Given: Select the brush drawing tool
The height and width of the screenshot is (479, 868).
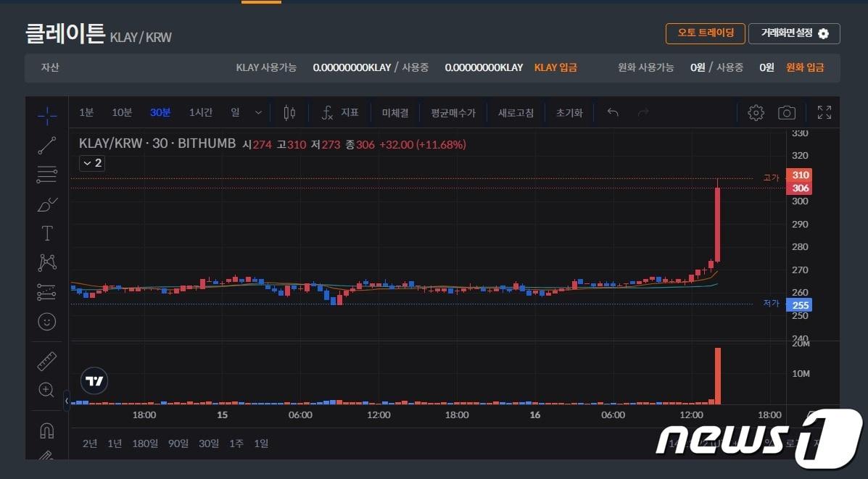Looking at the screenshot, I should click(47, 204).
